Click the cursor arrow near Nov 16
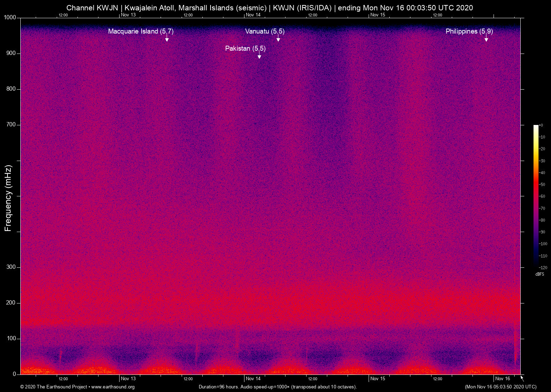The width and height of the screenshot is (551, 392). [x=522, y=378]
